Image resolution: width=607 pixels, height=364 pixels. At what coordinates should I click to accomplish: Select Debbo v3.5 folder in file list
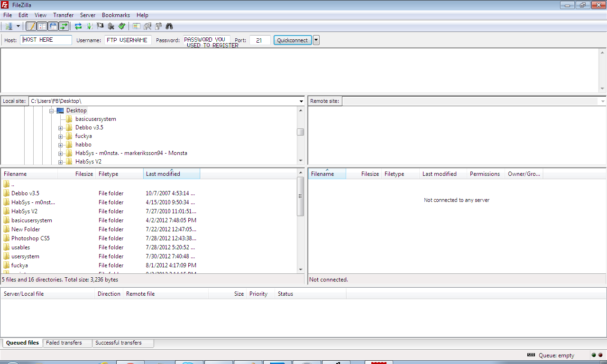point(25,193)
